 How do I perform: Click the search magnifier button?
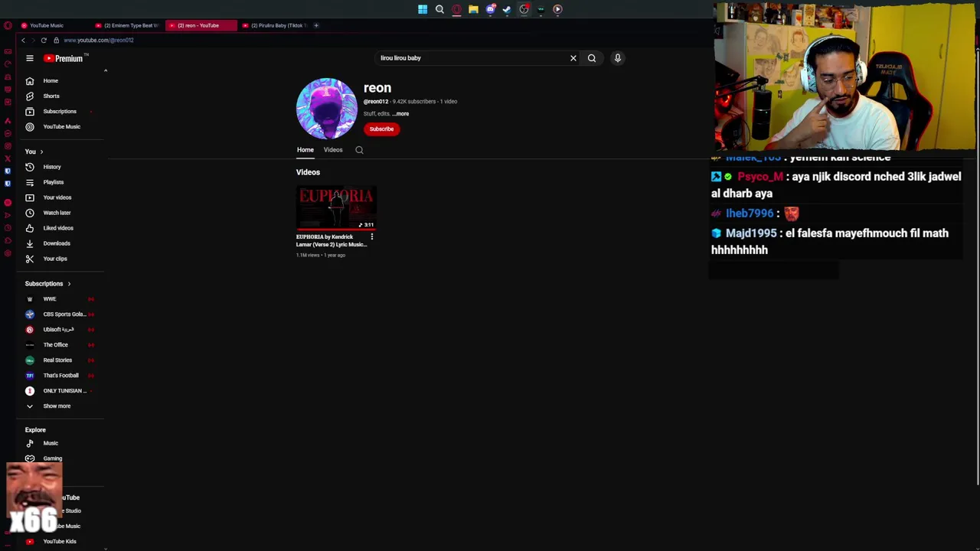pyautogui.click(x=592, y=58)
